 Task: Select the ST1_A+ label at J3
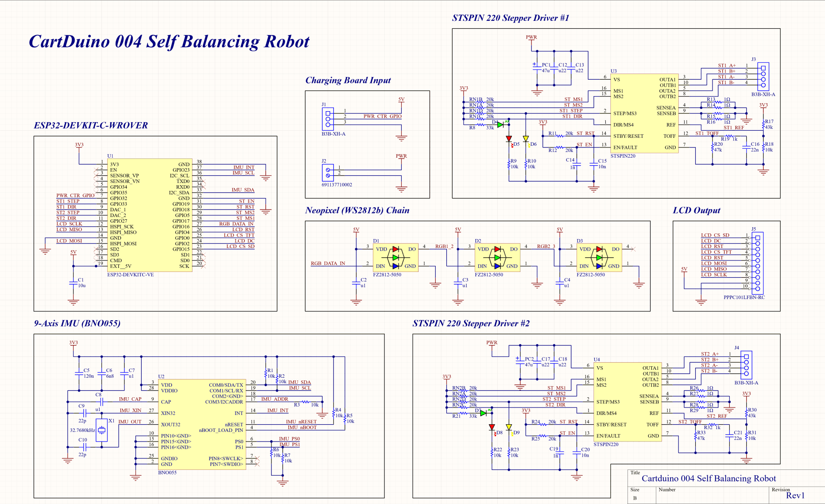pyautogui.click(x=727, y=66)
